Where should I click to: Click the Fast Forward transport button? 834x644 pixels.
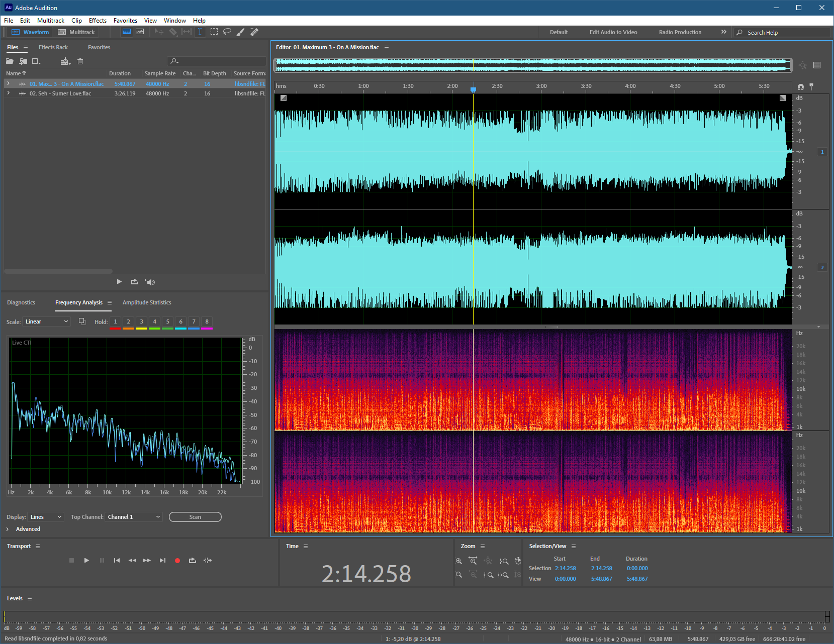[x=147, y=560]
